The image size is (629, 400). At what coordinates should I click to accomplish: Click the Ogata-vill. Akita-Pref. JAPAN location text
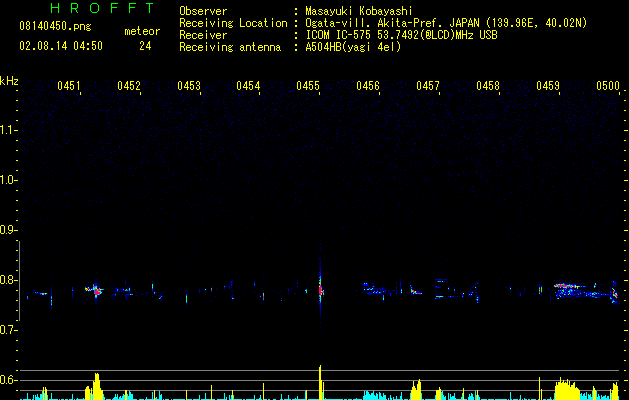coord(446,23)
